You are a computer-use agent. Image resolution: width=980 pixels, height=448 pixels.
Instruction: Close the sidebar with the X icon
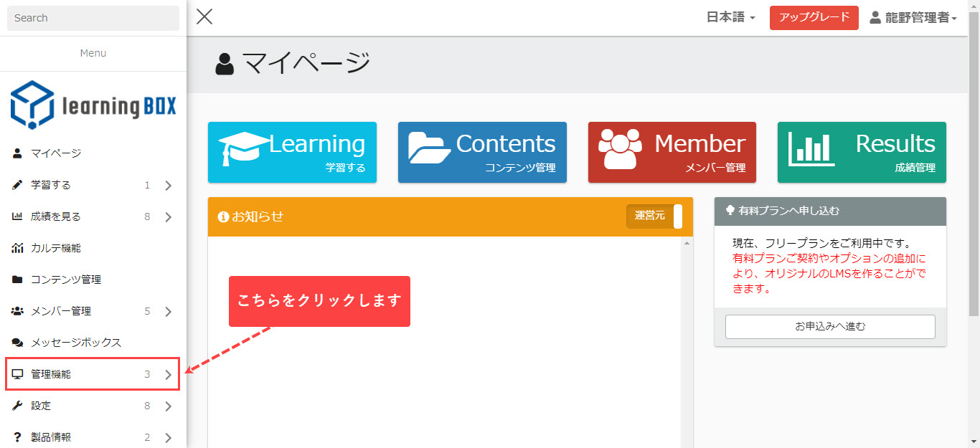click(x=204, y=16)
